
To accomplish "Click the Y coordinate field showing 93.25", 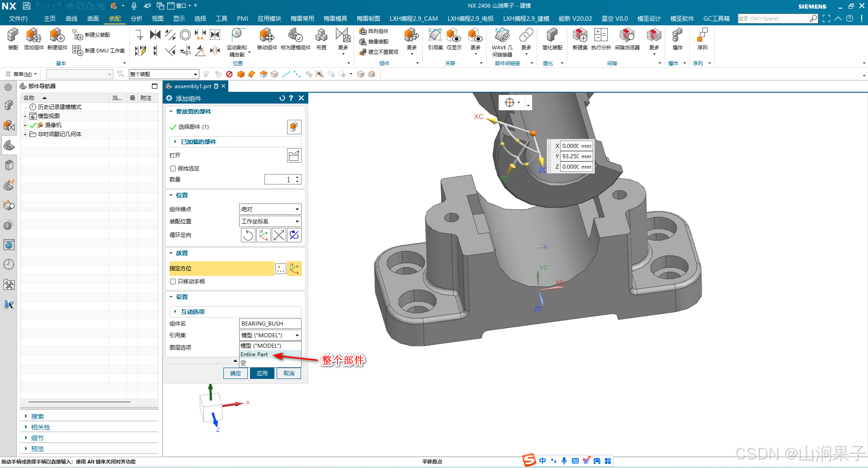I will [576, 156].
